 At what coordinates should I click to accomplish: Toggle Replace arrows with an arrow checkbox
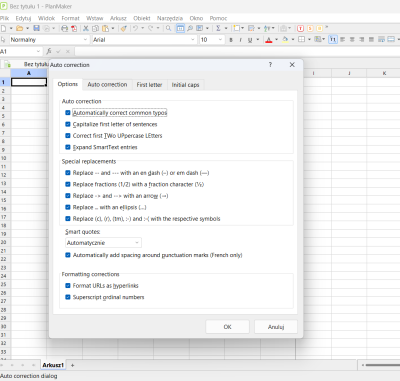[x=68, y=196]
